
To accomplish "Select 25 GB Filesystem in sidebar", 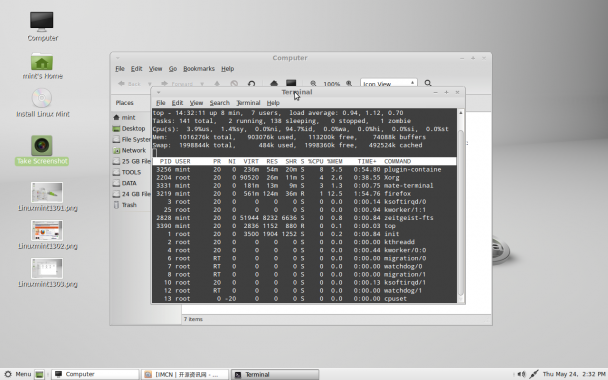I will click(x=131, y=161).
